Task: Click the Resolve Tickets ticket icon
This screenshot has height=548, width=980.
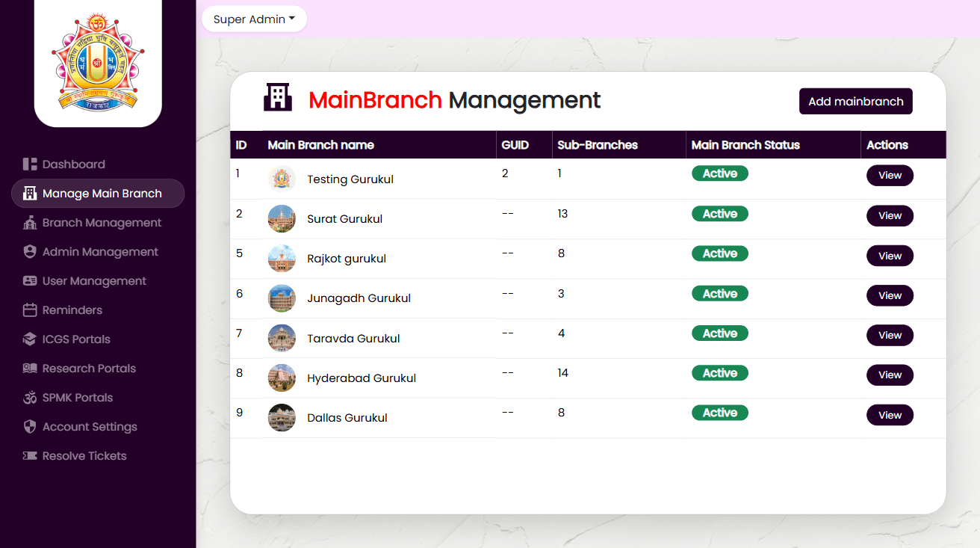Action: pyautogui.click(x=30, y=456)
